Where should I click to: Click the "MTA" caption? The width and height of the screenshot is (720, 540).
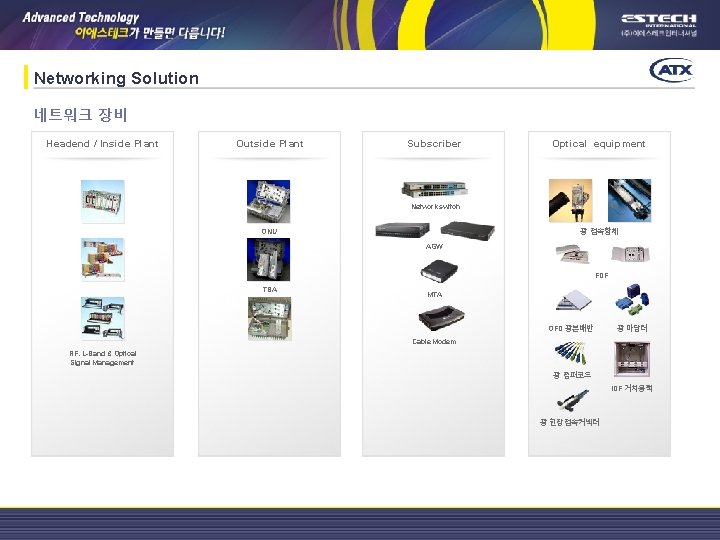(434, 295)
